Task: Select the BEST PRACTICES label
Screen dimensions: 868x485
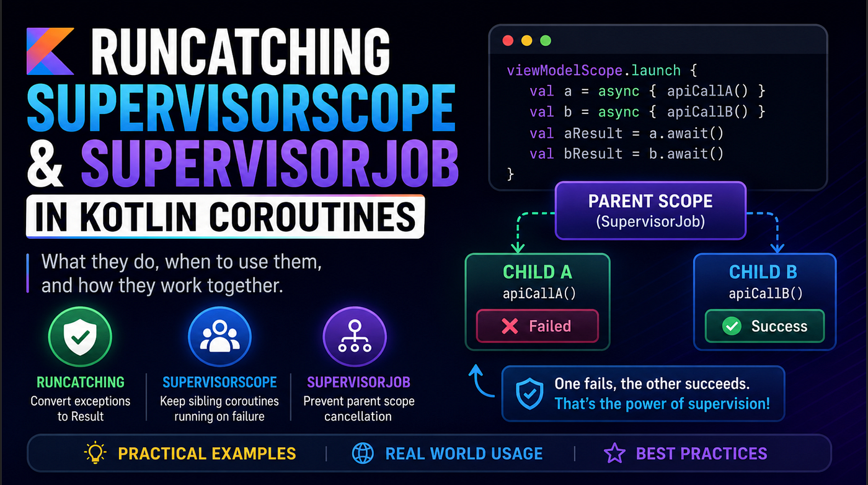Action: pos(701,453)
